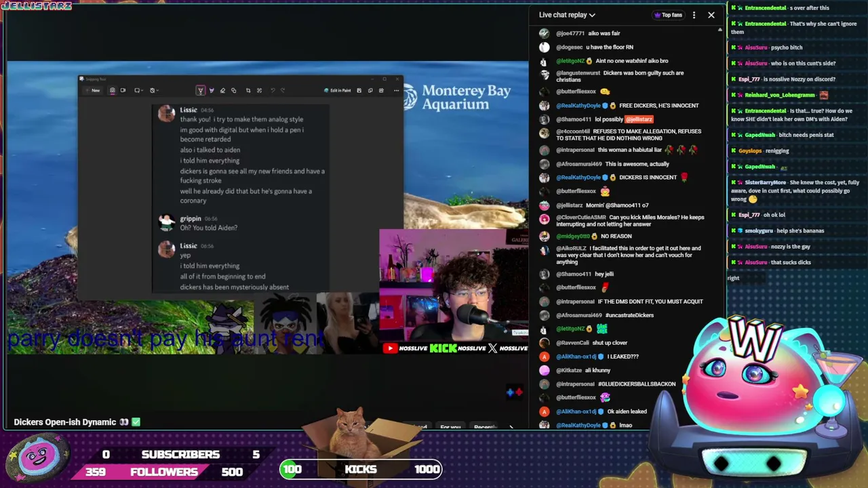Click @RealKathyDoyle in FREE DICKERS message
Viewport: 868px width, 488px height.
[578, 106]
